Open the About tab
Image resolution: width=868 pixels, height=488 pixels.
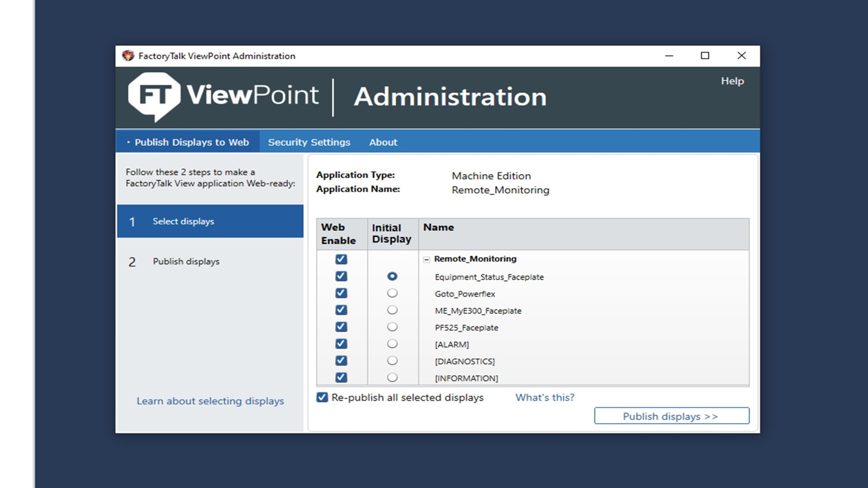click(383, 142)
